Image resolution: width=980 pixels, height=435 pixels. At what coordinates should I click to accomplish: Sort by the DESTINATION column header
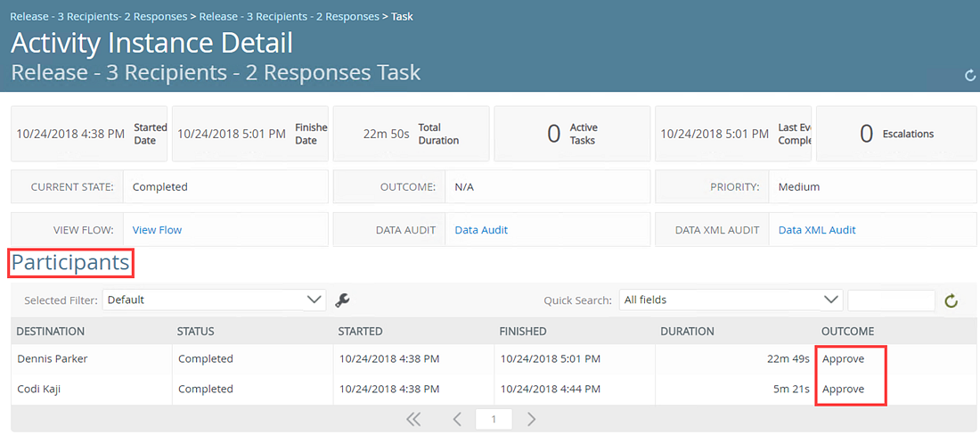(x=51, y=332)
